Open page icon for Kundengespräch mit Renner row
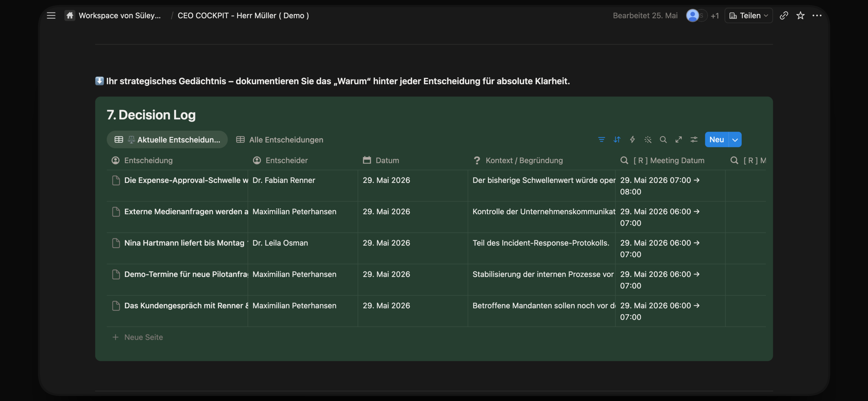The height and width of the screenshot is (401, 868). pyautogui.click(x=116, y=306)
